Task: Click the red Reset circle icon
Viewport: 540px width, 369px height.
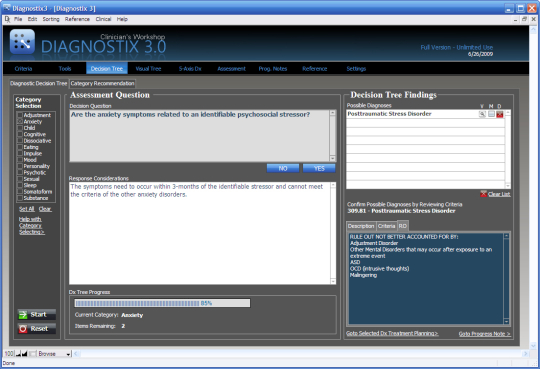Action: pos(23,329)
